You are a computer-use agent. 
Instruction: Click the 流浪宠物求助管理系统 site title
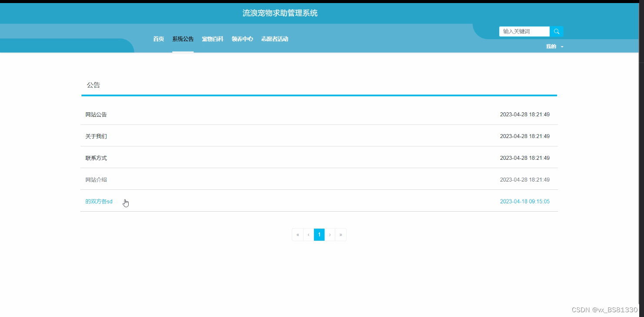(280, 13)
